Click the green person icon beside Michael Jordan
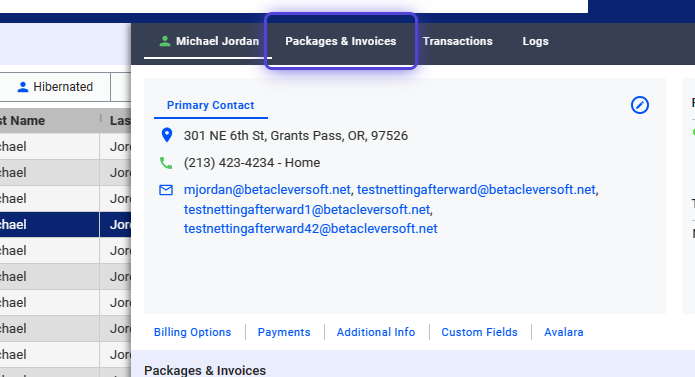The image size is (695, 377). click(165, 41)
